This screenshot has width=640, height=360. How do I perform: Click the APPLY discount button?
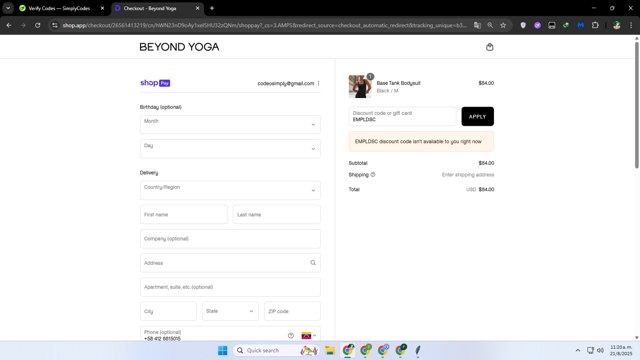478,116
